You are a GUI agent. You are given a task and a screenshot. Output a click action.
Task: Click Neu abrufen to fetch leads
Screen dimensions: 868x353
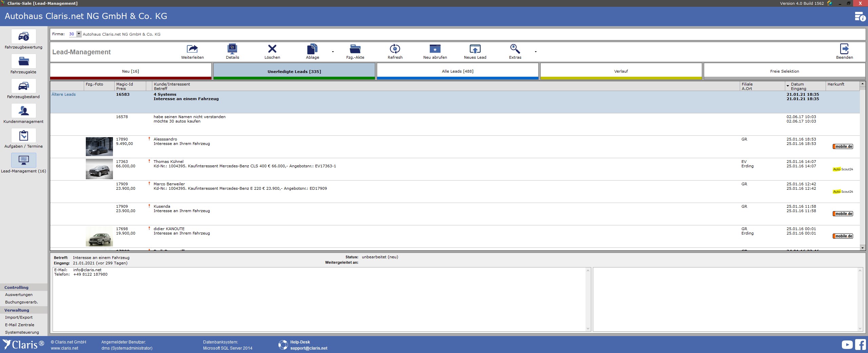point(435,49)
